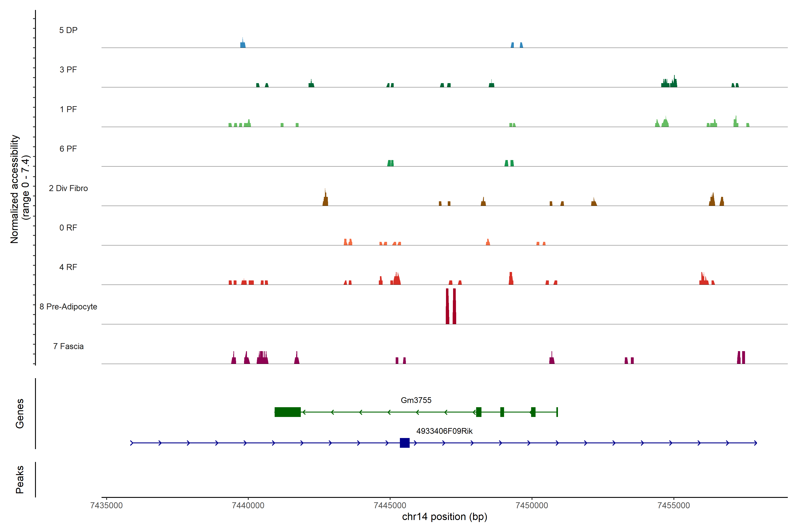Select the 8 Pre-Adipocyte track label
Viewport: 798px width, 532px height.
[68, 306]
